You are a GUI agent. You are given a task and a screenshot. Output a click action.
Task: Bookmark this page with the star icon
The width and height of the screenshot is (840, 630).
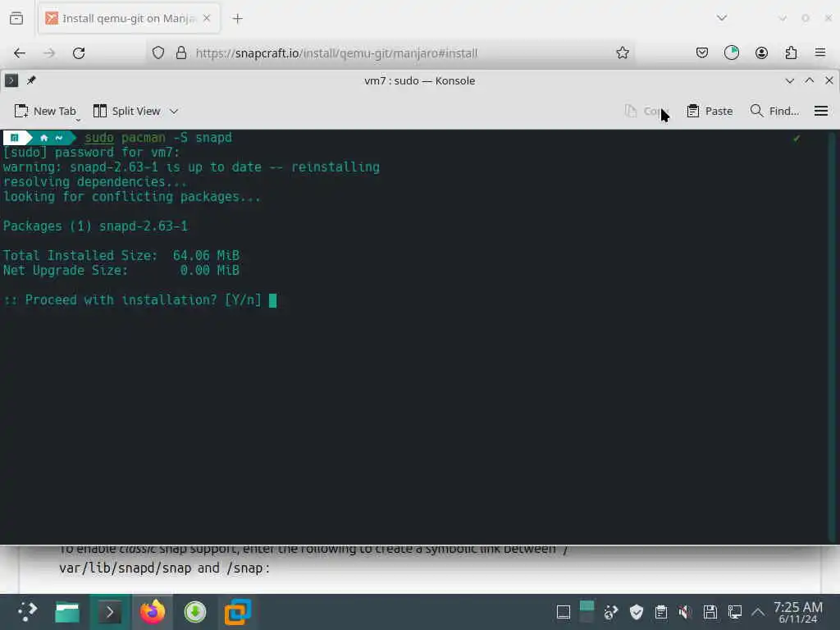pos(622,52)
